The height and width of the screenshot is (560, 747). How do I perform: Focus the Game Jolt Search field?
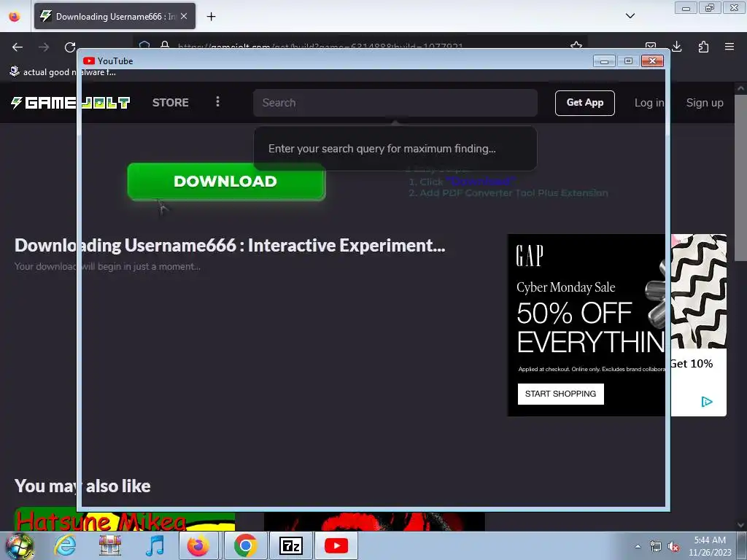point(395,103)
